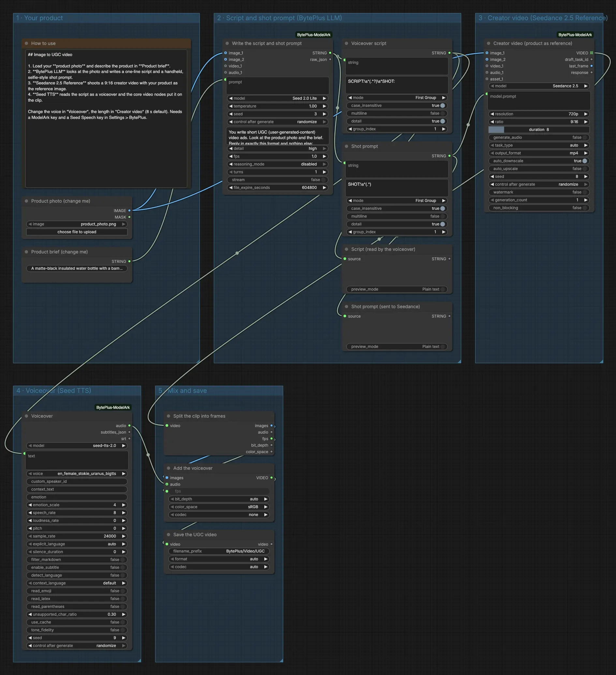Open the ratio dropdown set to 9:16
Viewport: 616px width, 675px height.
point(539,122)
